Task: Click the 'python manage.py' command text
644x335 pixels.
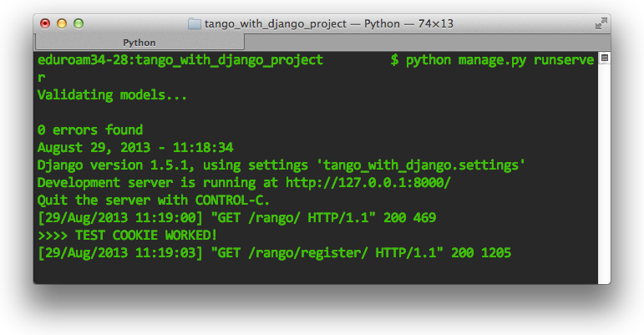Action: click(466, 60)
